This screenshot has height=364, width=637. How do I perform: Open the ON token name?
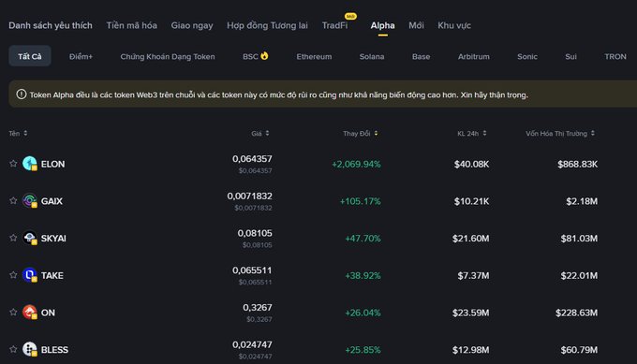point(48,313)
